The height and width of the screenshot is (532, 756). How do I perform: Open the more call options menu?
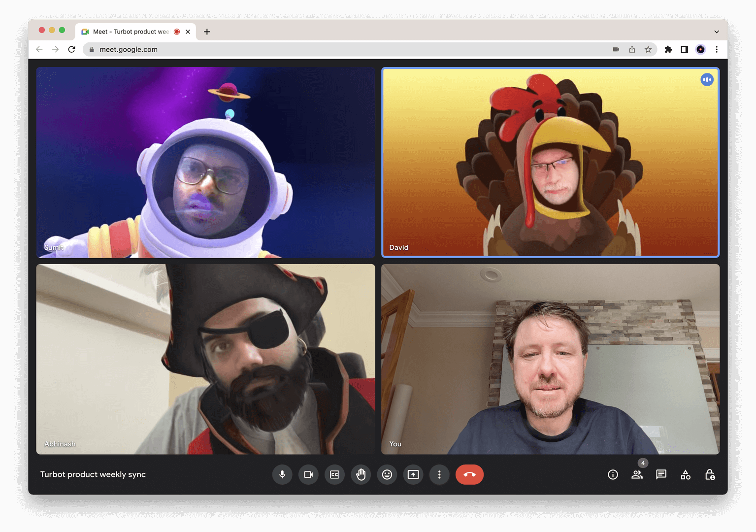tap(439, 474)
